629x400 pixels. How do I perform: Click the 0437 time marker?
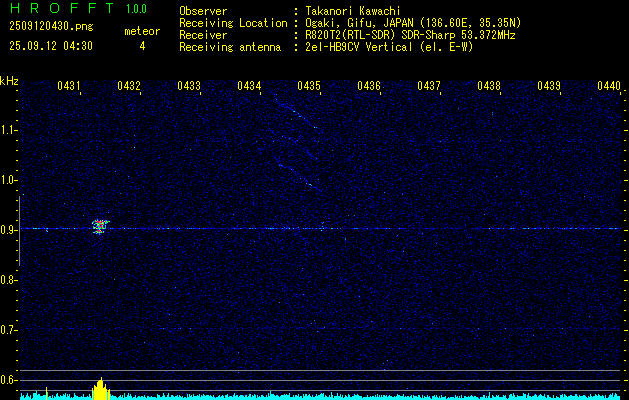pyautogui.click(x=429, y=86)
